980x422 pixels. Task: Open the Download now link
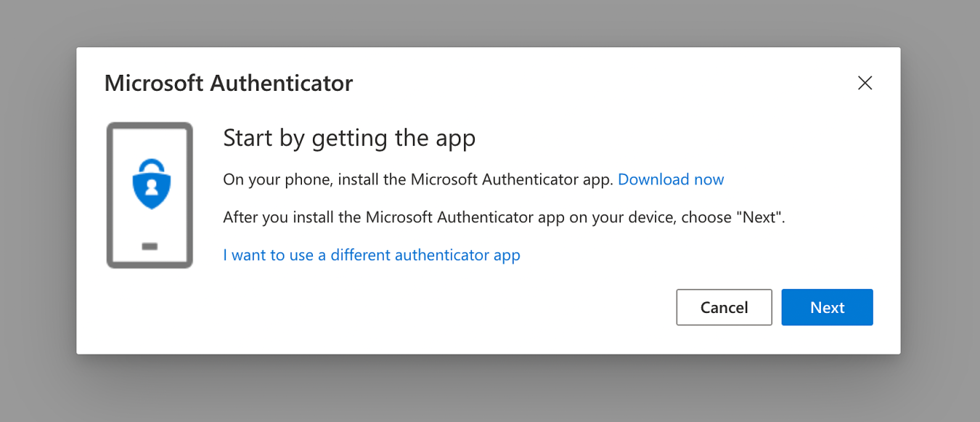point(671,179)
